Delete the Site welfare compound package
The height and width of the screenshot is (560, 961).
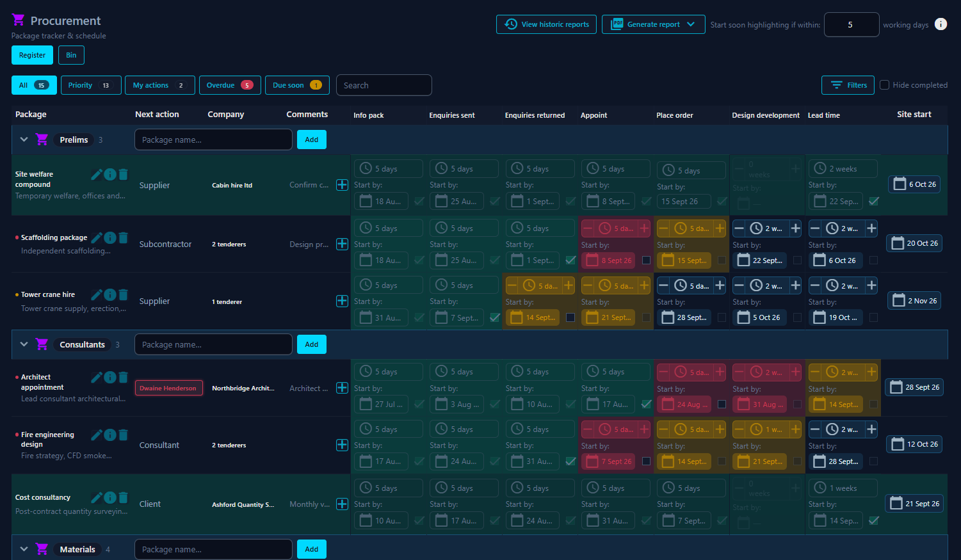(123, 174)
